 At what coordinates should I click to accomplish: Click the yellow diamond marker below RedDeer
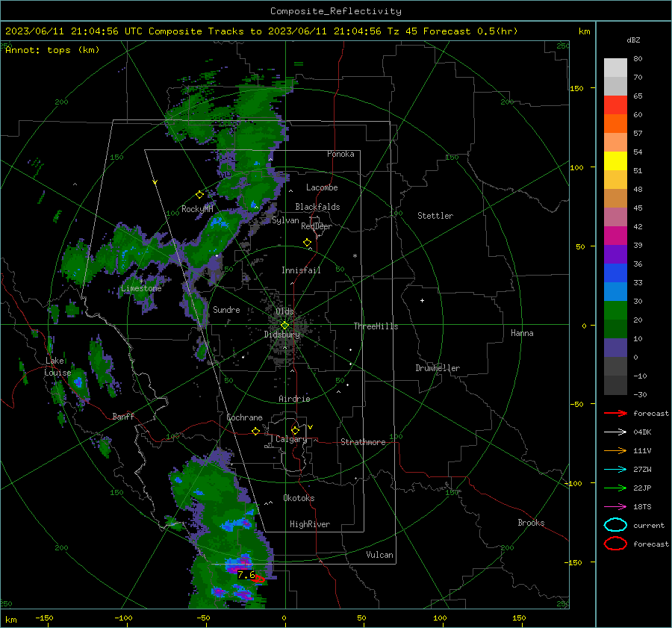tap(307, 243)
